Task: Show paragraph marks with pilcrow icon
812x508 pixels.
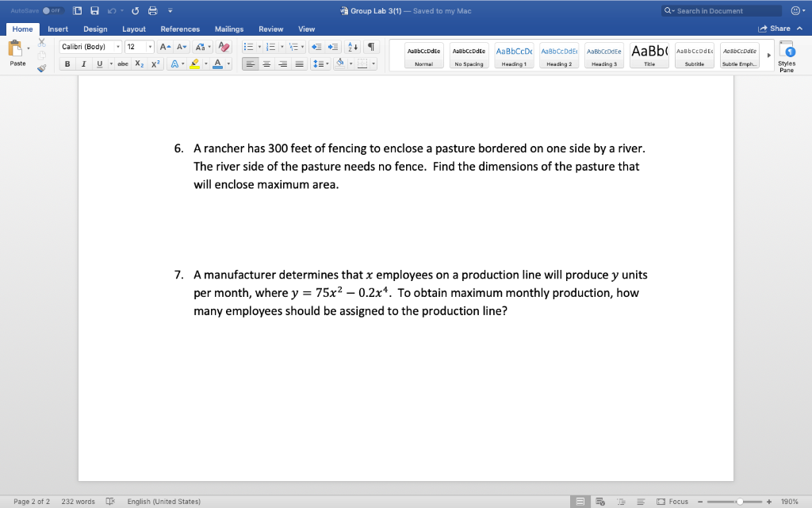Action: coord(371,47)
